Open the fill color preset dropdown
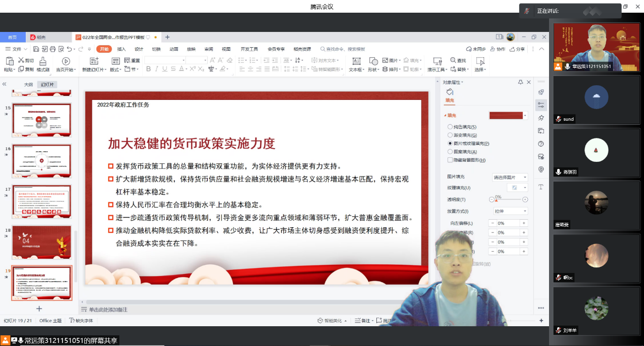The image size is (644, 346). pos(526,116)
